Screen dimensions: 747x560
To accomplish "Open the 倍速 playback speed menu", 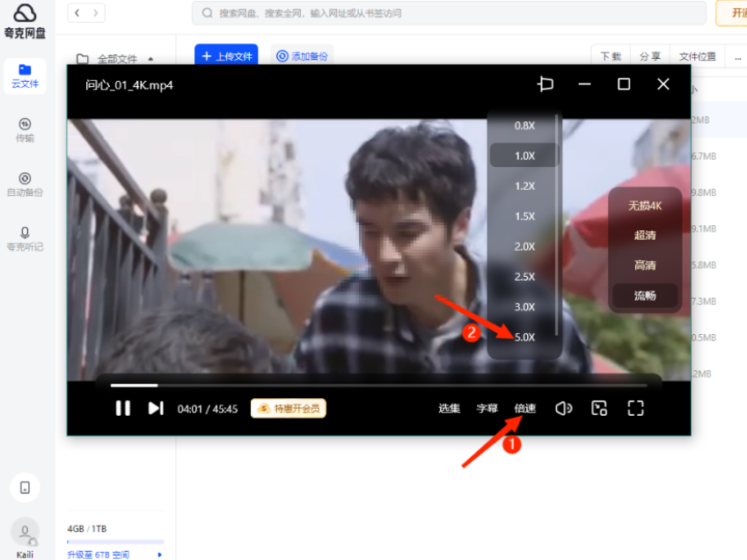I will [525, 408].
